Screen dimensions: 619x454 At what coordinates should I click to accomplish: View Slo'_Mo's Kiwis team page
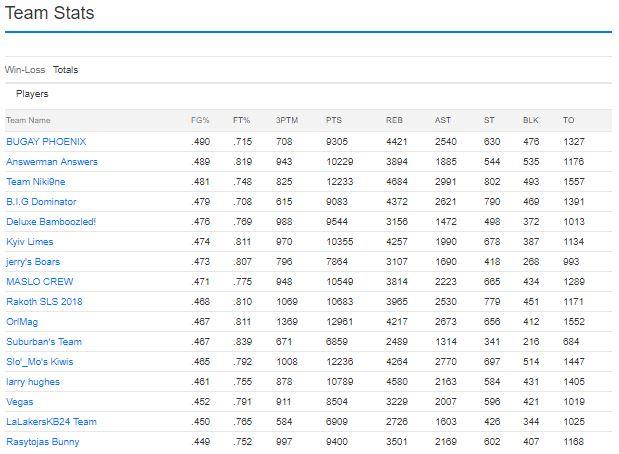tap(39, 362)
